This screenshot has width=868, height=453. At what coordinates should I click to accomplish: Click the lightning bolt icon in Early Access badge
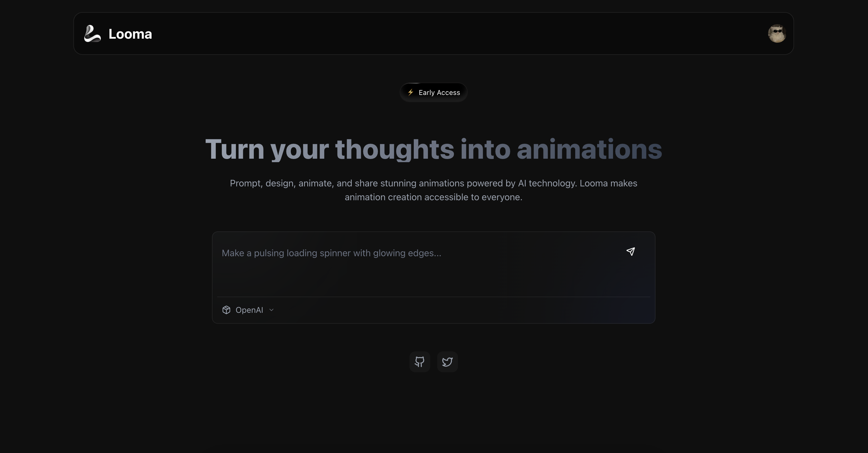[x=410, y=92]
